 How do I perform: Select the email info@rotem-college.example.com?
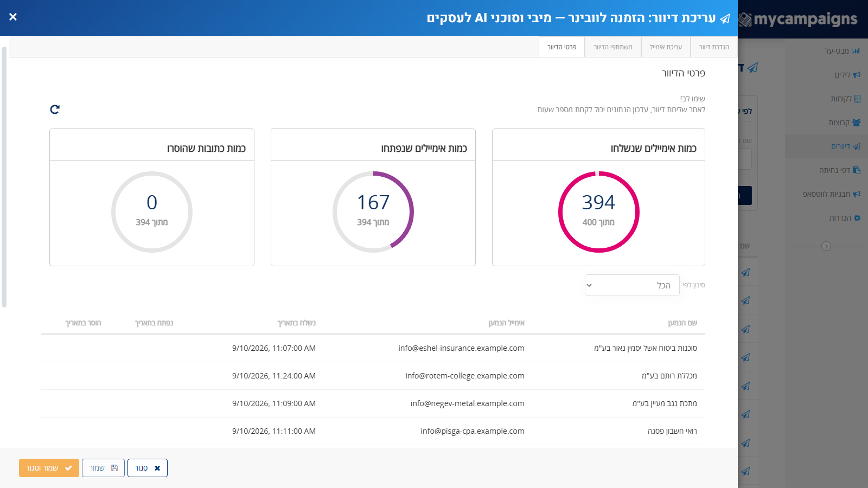[465, 376]
